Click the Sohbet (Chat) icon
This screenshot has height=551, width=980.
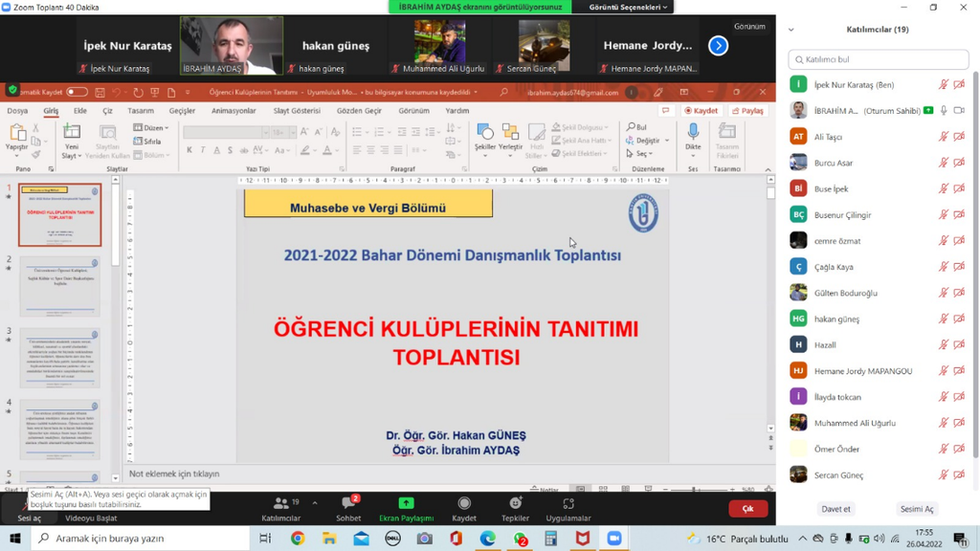(347, 507)
